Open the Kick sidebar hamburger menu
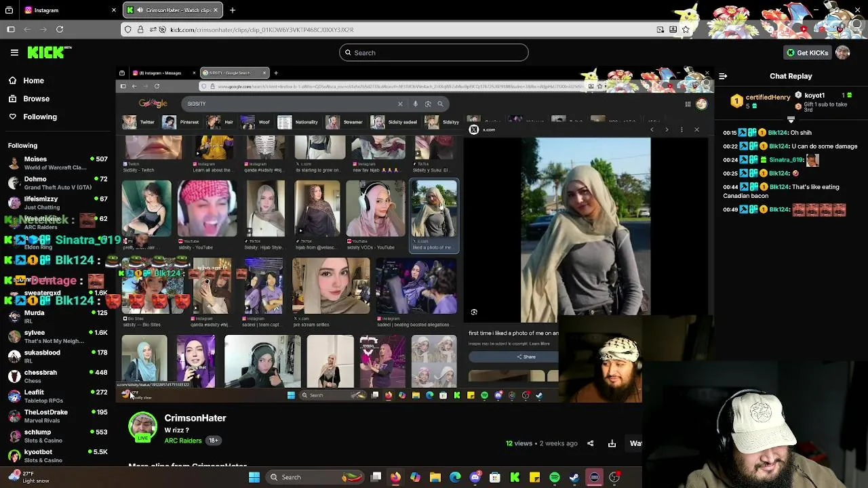 (14, 52)
